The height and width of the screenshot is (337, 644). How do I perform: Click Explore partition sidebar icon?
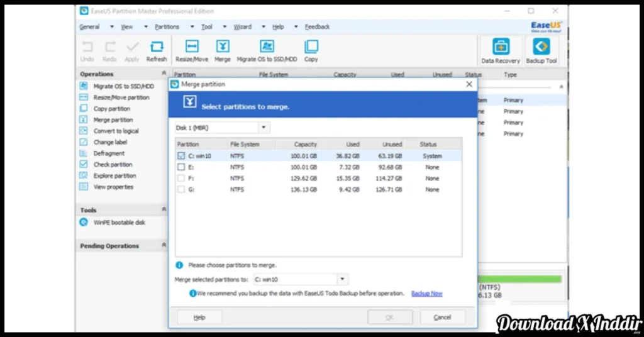pos(84,175)
